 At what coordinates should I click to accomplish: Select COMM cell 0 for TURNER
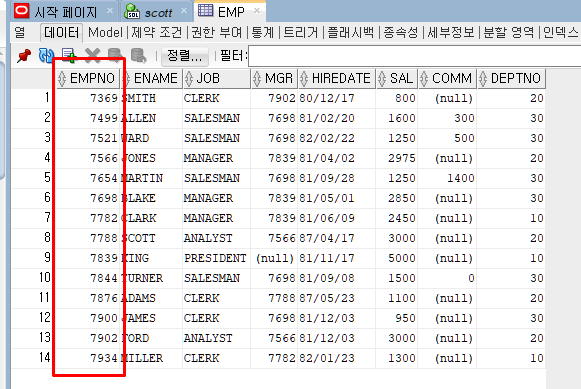pyautogui.click(x=447, y=278)
